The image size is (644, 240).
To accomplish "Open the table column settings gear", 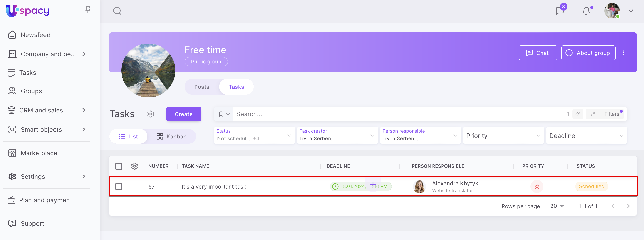I will [x=135, y=166].
